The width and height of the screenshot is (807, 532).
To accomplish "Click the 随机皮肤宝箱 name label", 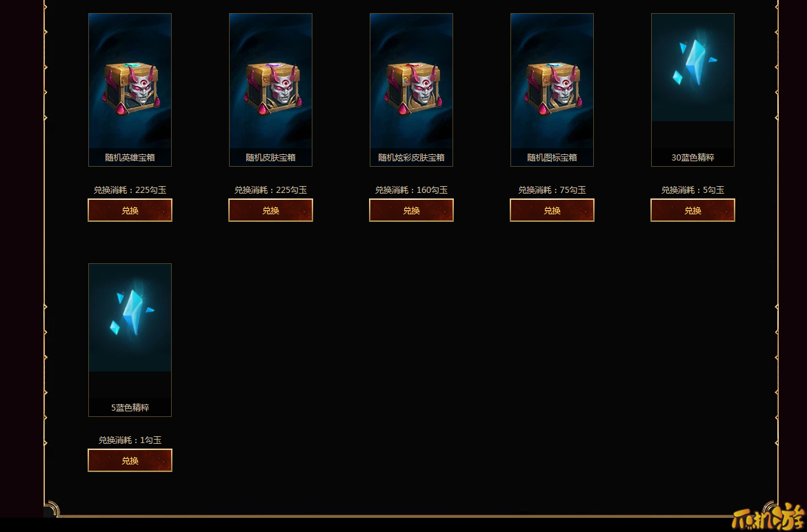I will coord(270,157).
